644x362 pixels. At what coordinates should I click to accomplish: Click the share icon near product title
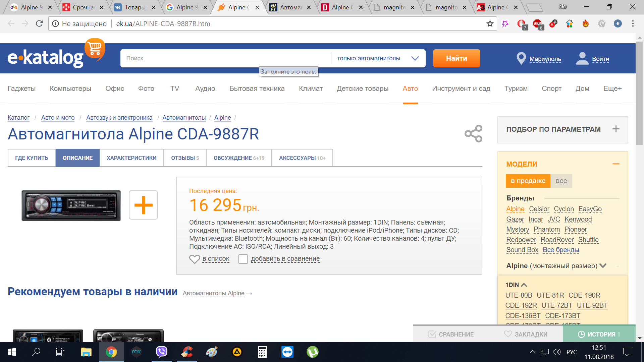tap(473, 134)
